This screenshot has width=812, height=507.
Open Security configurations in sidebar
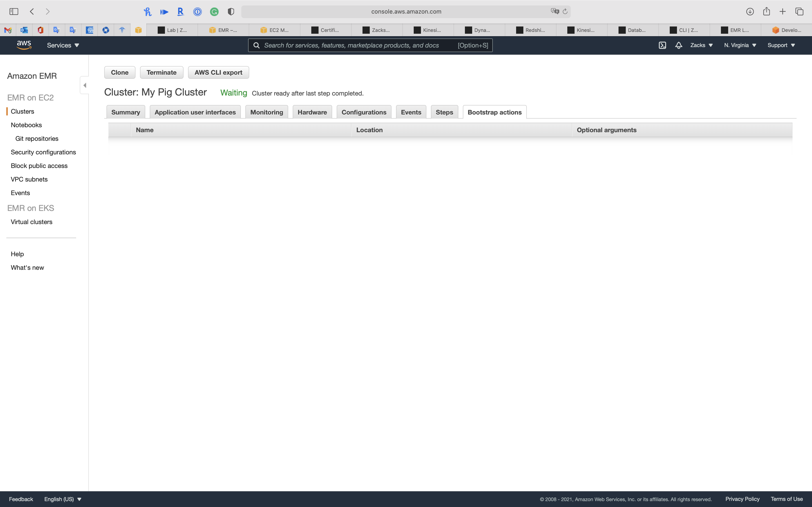click(43, 152)
